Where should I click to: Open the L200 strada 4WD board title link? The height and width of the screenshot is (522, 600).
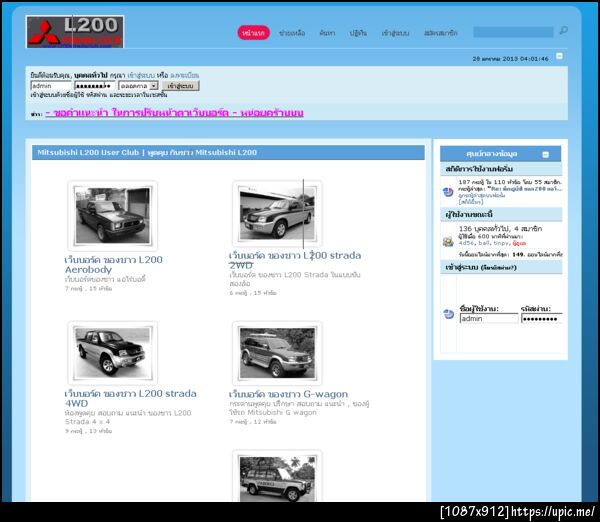(130, 398)
